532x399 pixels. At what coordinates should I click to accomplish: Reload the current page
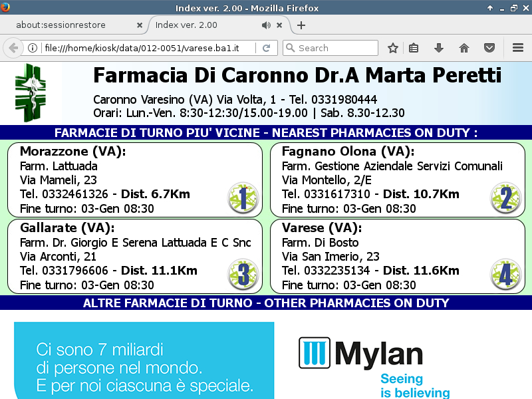click(x=266, y=48)
